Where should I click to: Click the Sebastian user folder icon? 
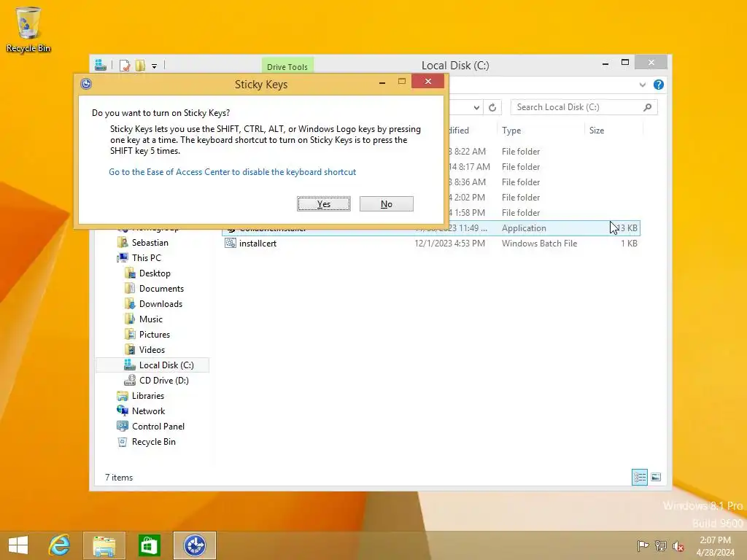(123, 243)
